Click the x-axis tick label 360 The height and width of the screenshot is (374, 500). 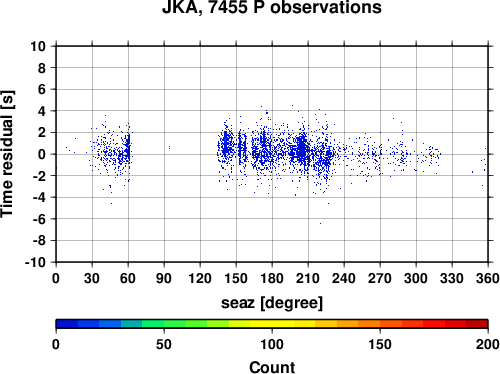(x=488, y=278)
